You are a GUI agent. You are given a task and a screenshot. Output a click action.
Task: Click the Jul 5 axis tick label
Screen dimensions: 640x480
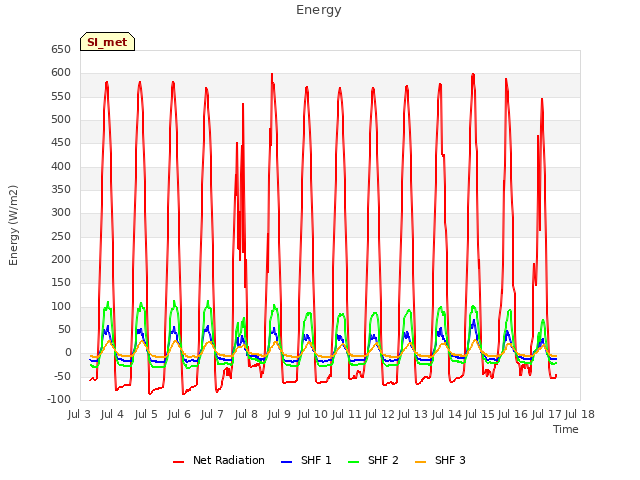[x=146, y=414]
